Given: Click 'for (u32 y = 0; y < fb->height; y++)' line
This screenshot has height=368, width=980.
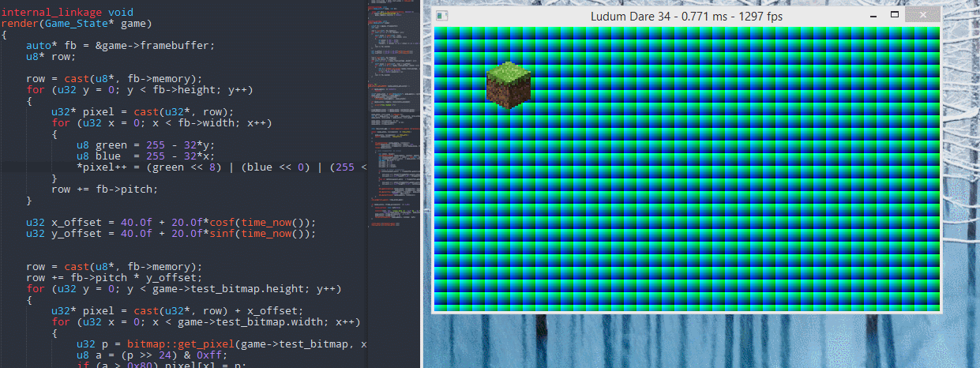Looking at the screenshot, I should pyautogui.click(x=139, y=90).
